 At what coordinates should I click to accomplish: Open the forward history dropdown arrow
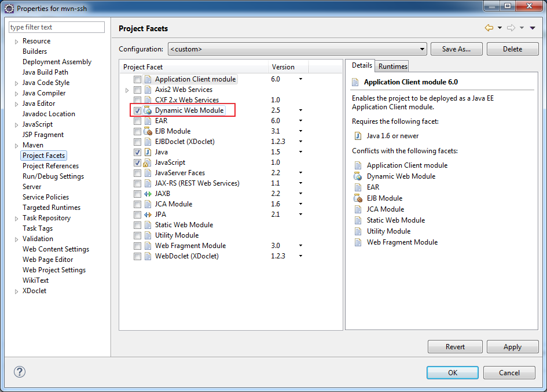(x=522, y=28)
